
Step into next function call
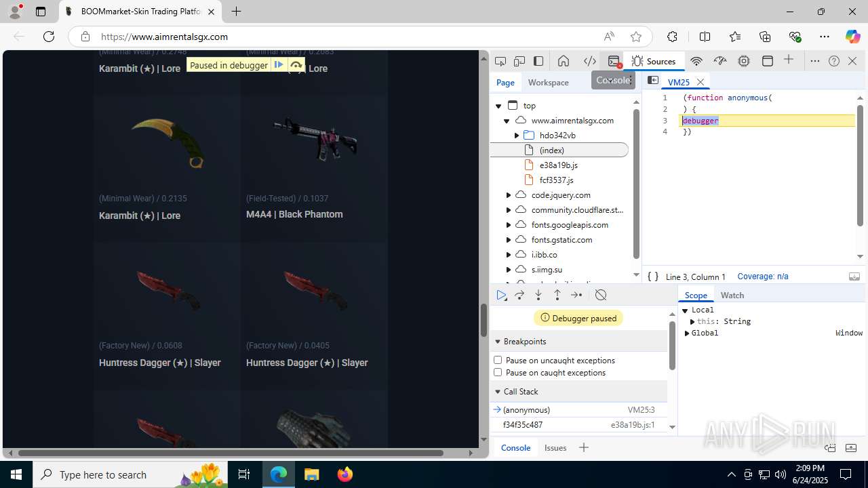(538, 295)
